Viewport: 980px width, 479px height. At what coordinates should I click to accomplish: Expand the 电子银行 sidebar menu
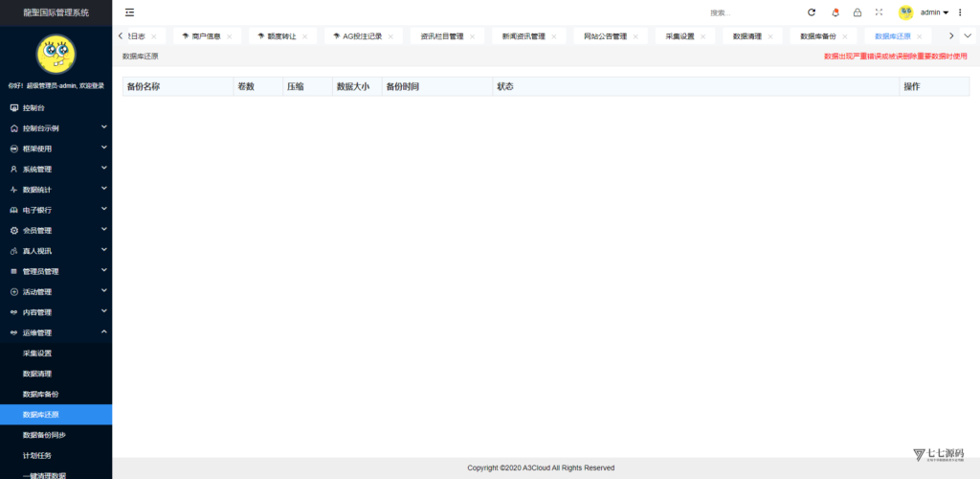[x=56, y=210]
